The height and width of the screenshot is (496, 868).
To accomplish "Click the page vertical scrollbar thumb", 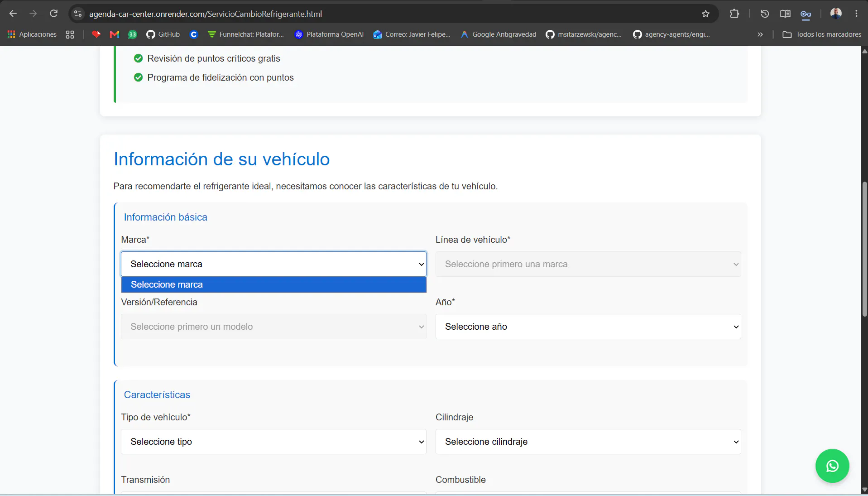I will point(864,249).
